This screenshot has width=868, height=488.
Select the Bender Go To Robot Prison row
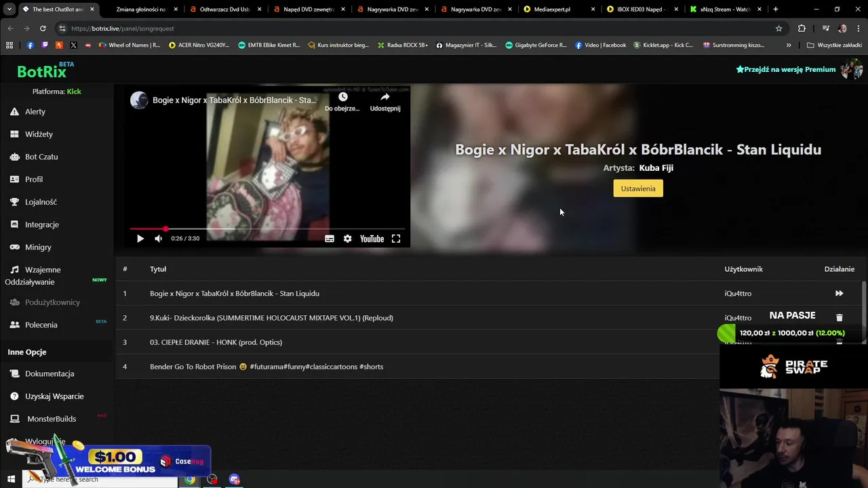267,367
